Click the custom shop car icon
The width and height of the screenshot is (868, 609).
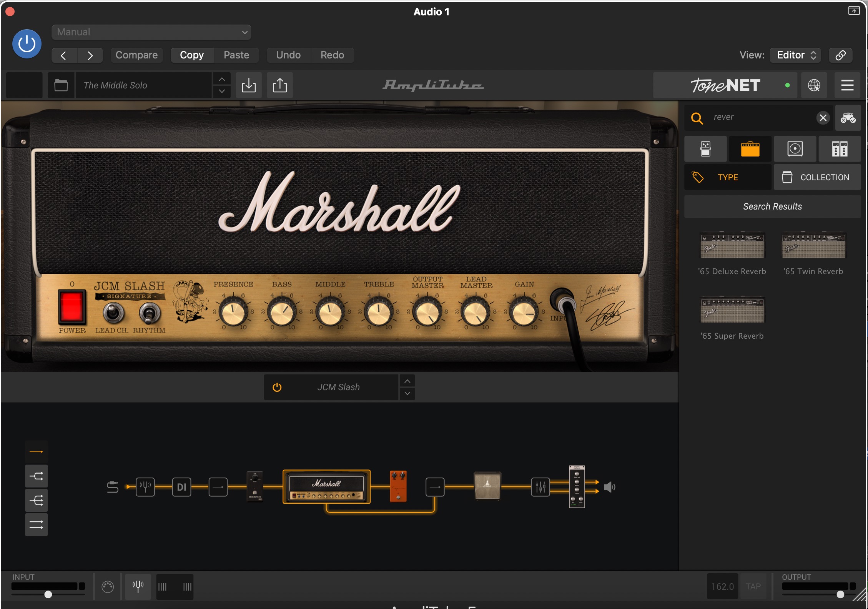click(x=848, y=118)
